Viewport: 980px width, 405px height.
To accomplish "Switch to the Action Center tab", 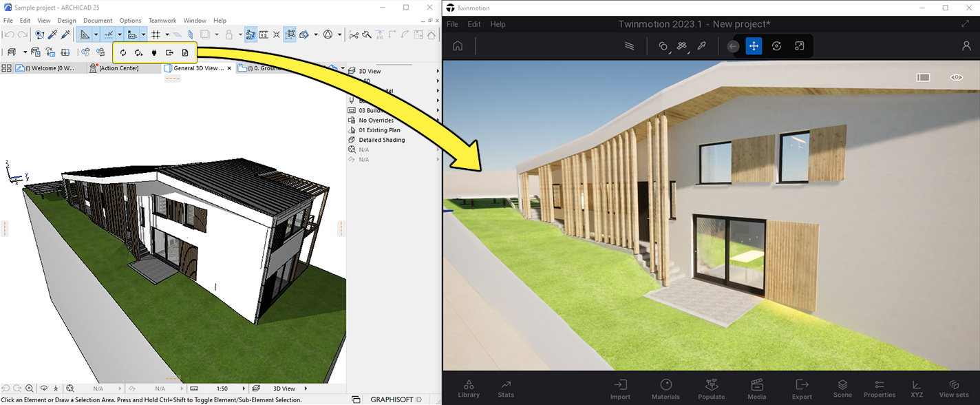I will click(x=118, y=68).
